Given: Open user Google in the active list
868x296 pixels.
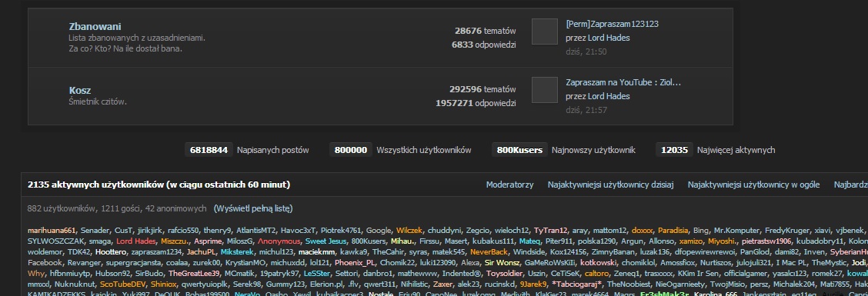Looking at the screenshot, I should [x=379, y=230].
